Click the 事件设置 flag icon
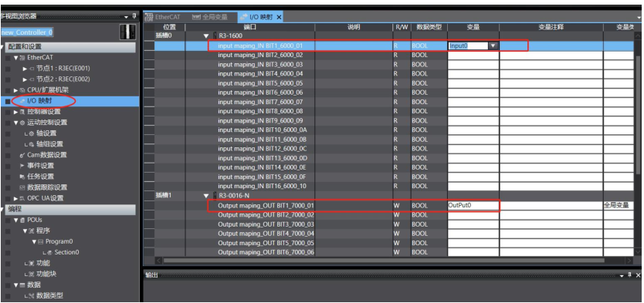Screen dimensions: 644x303 coord(22,166)
